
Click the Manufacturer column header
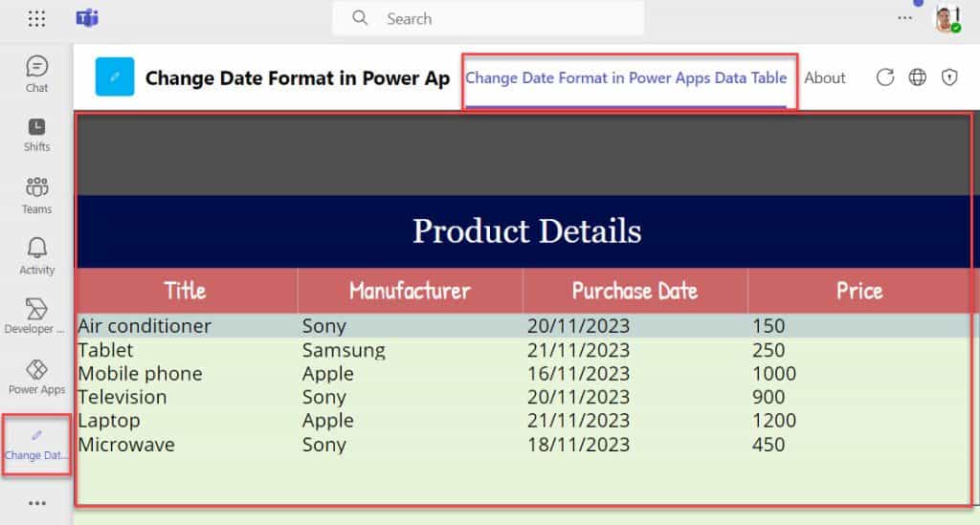pyautogui.click(x=410, y=291)
